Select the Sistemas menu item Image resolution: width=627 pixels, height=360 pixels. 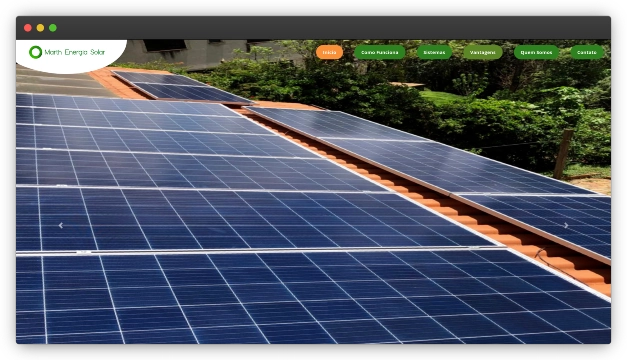434,52
